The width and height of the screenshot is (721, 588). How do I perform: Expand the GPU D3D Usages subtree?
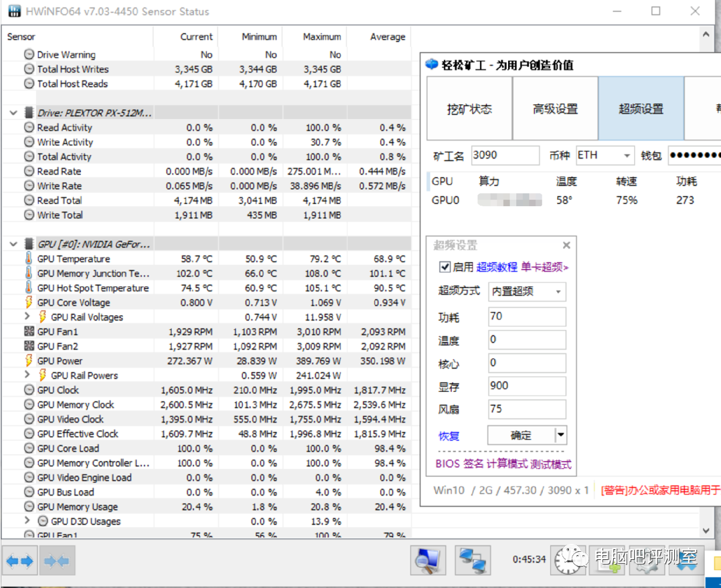point(27,520)
